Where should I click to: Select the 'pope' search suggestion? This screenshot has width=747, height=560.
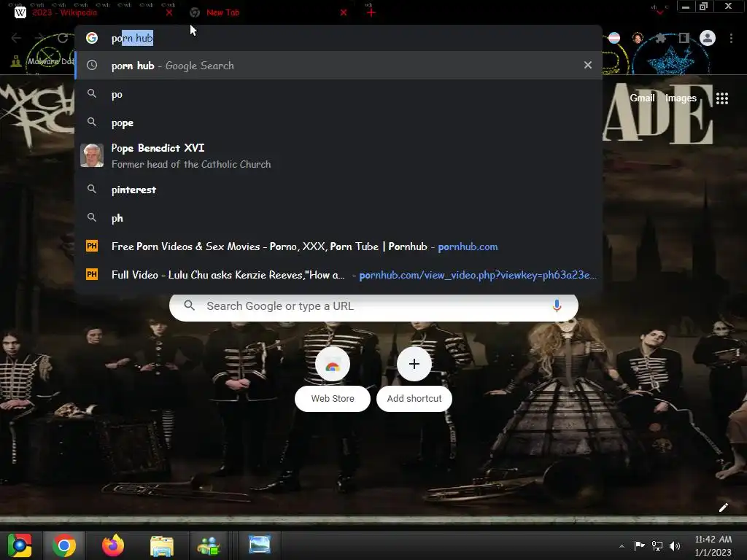point(338,122)
